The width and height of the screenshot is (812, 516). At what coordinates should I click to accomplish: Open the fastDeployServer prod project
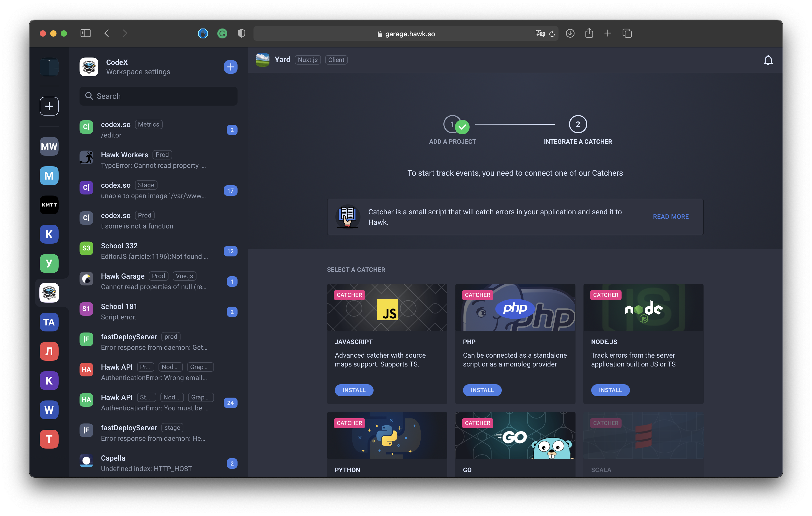coord(158,342)
